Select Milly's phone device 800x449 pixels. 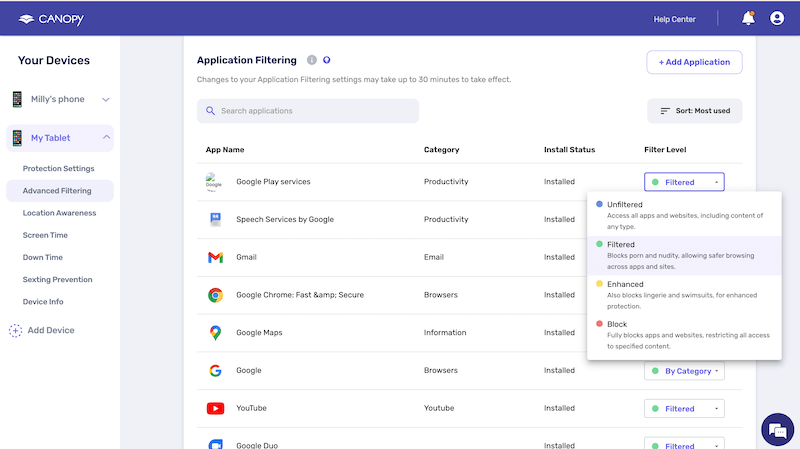pos(58,99)
